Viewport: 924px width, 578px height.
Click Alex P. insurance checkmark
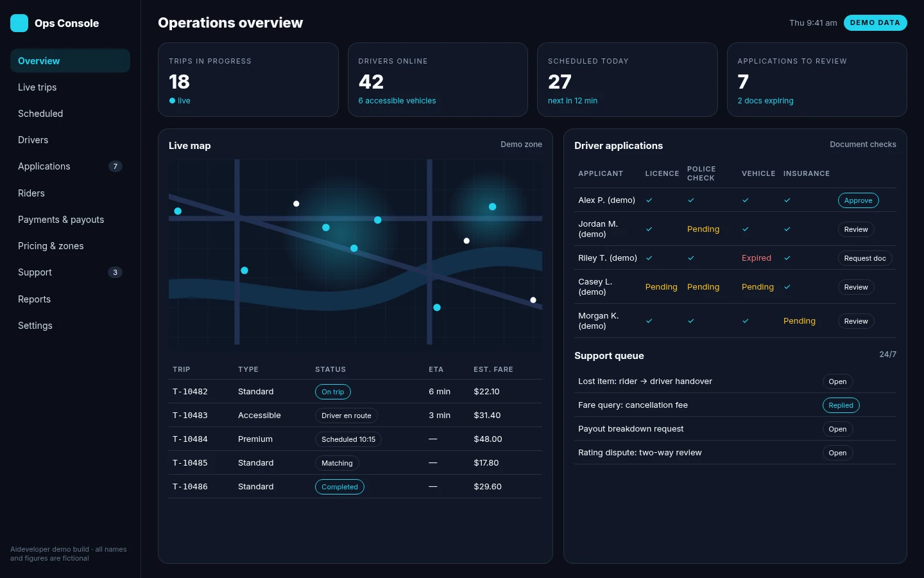point(787,200)
